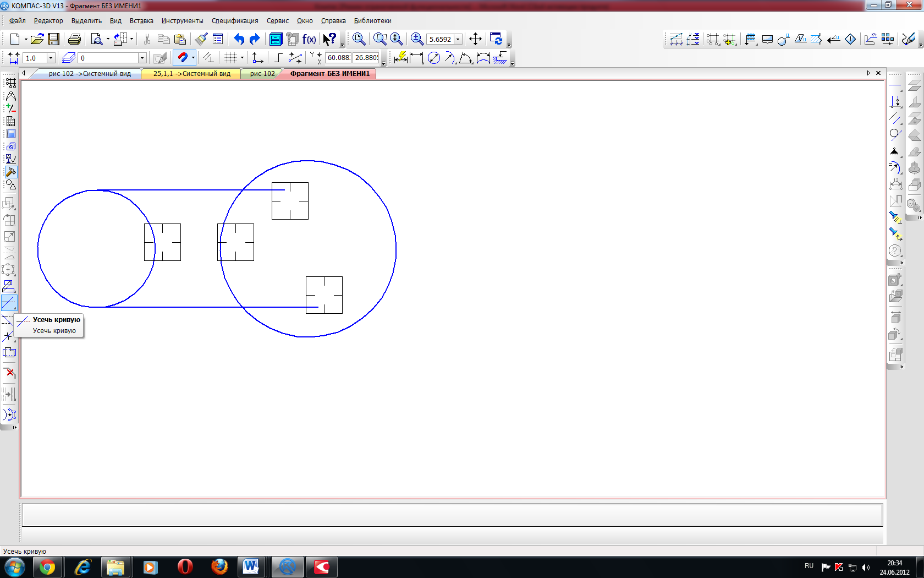The width and height of the screenshot is (924, 578).
Task: Open the Редактор menu
Action: tap(48, 21)
